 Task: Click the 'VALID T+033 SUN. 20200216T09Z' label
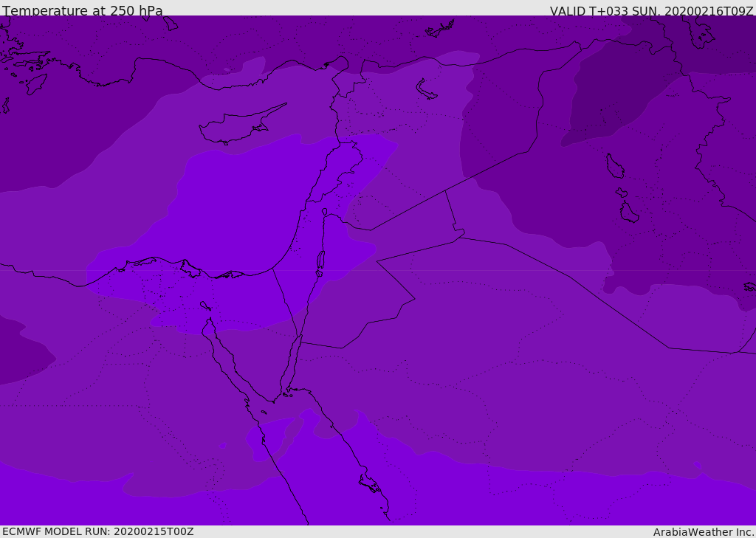point(651,11)
